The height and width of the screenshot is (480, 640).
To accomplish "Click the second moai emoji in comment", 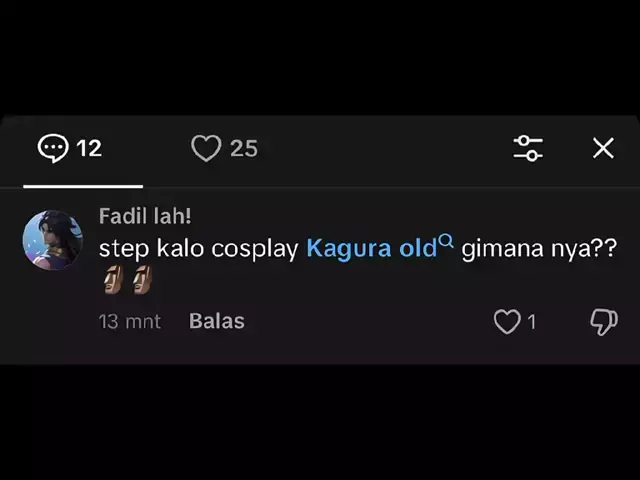I will coord(141,281).
